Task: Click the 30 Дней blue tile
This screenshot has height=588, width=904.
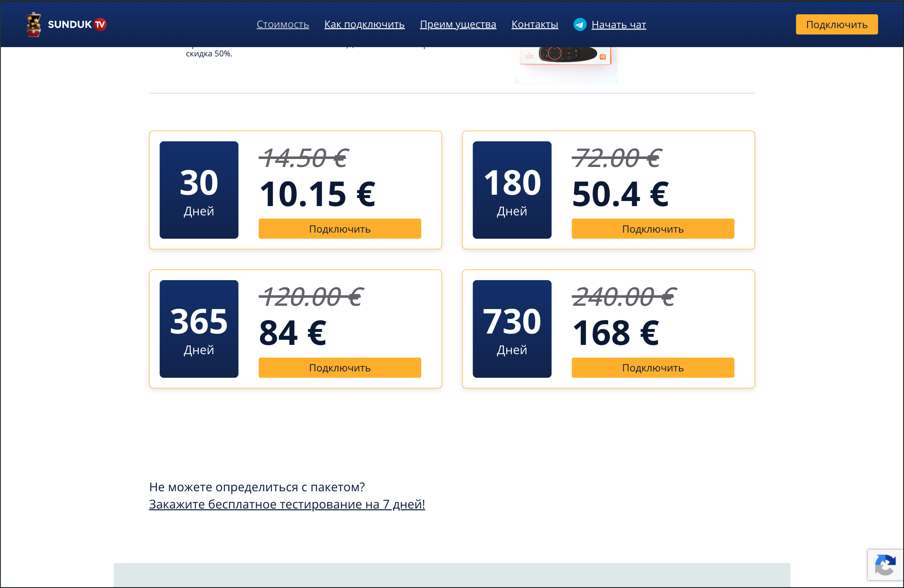Action: tap(199, 190)
